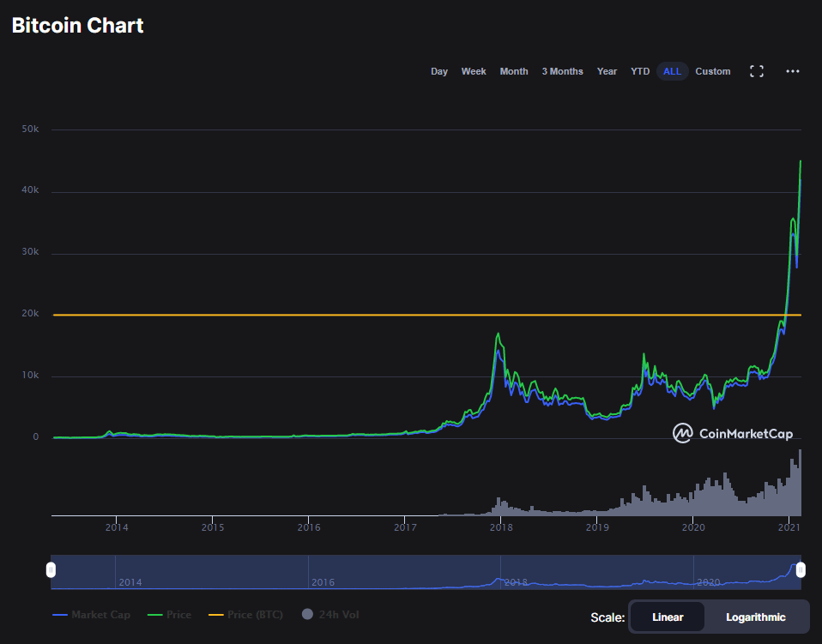Open the three-dot more options menu
Viewport: 822px width, 644px height.
(793, 71)
